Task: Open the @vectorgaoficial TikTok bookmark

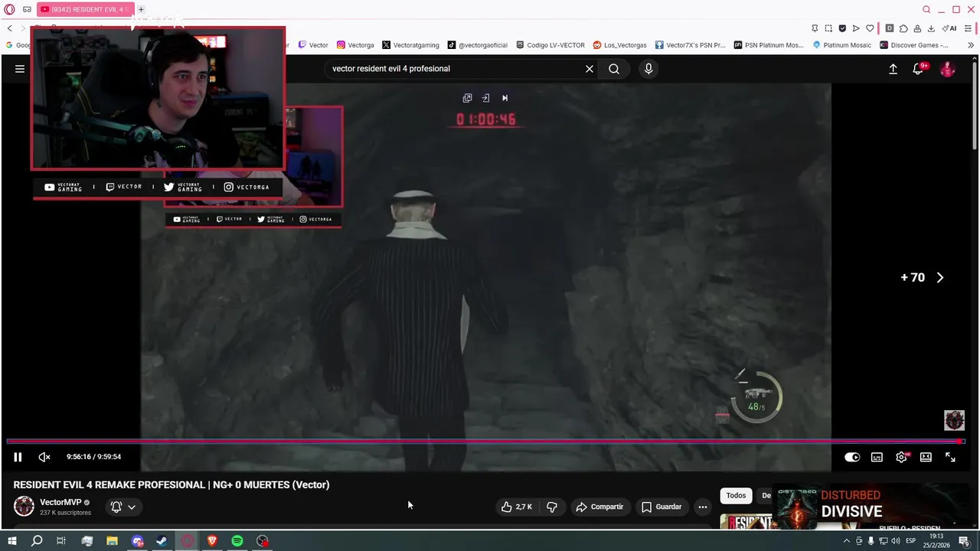Action: point(478,45)
